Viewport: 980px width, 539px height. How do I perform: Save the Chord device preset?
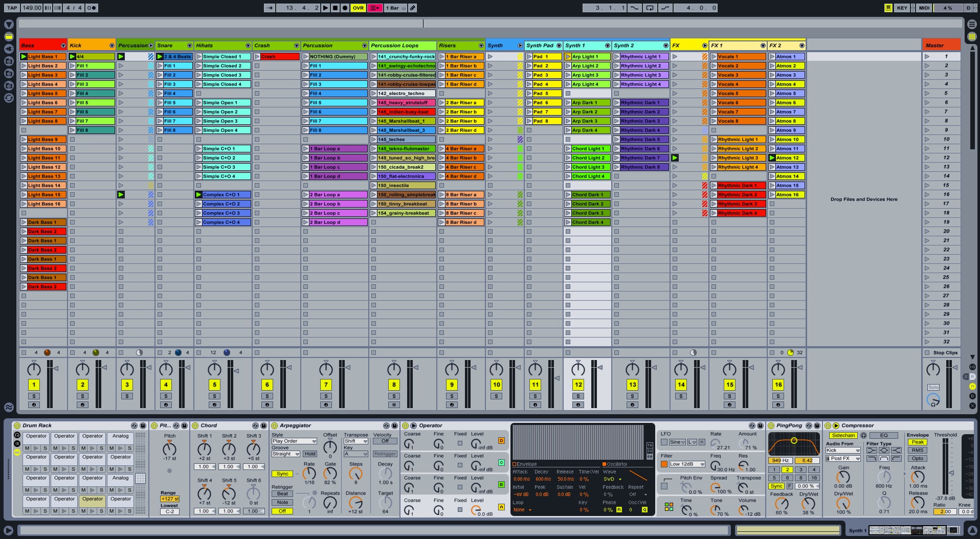coord(263,425)
